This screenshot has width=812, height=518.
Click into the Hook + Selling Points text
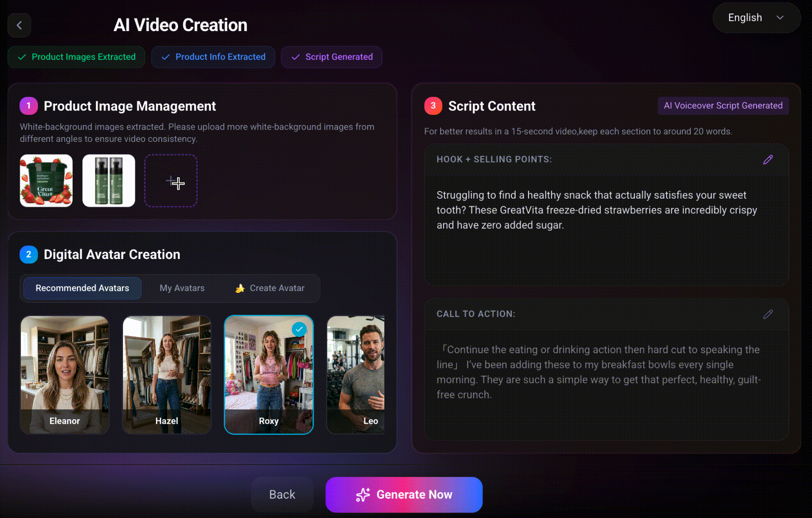[597, 210]
